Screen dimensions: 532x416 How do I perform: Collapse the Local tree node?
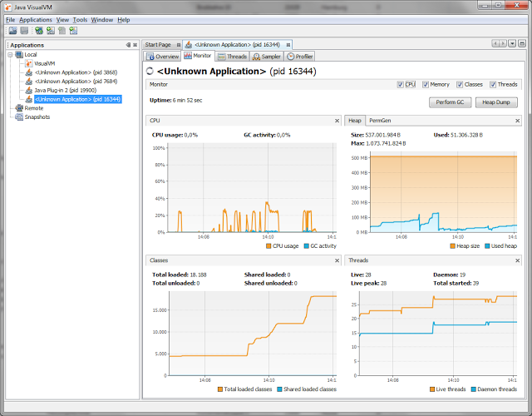[10, 54]
